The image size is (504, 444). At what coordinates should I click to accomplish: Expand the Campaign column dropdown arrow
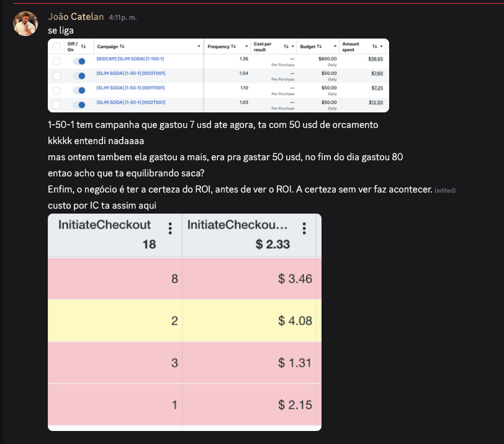(199, 47)
